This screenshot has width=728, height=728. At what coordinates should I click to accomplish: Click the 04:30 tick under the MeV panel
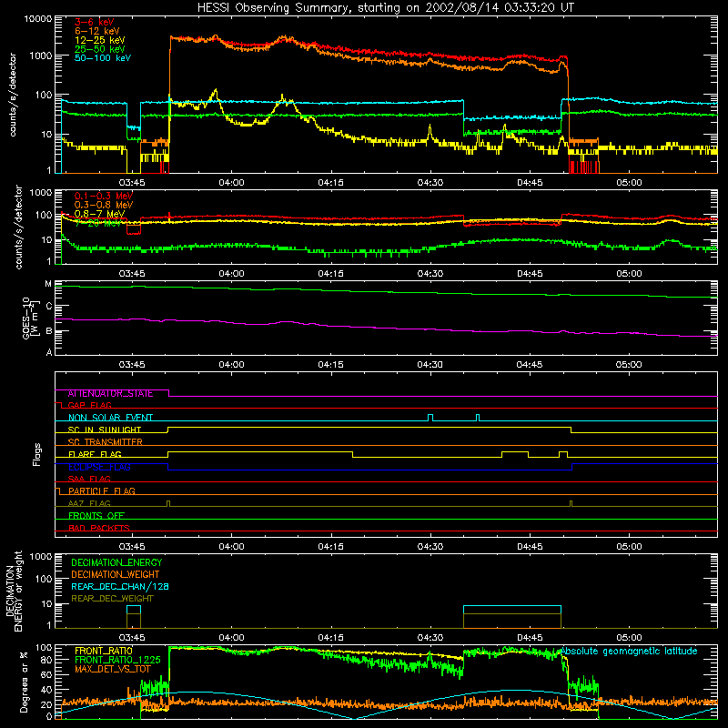430,274
